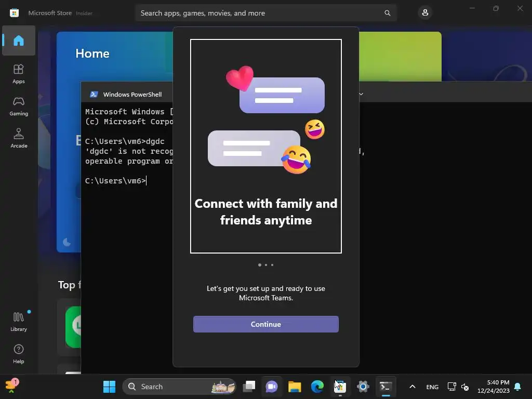The height and width of the screenshot is (399, 532).
Task: Click the moon icon on Store banner
Action: pyautogui.click(x=67, y=242)
